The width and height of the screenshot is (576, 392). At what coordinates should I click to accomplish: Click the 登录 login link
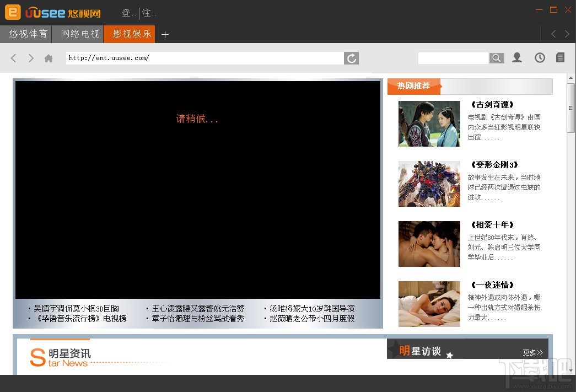(x=127, y=13)
